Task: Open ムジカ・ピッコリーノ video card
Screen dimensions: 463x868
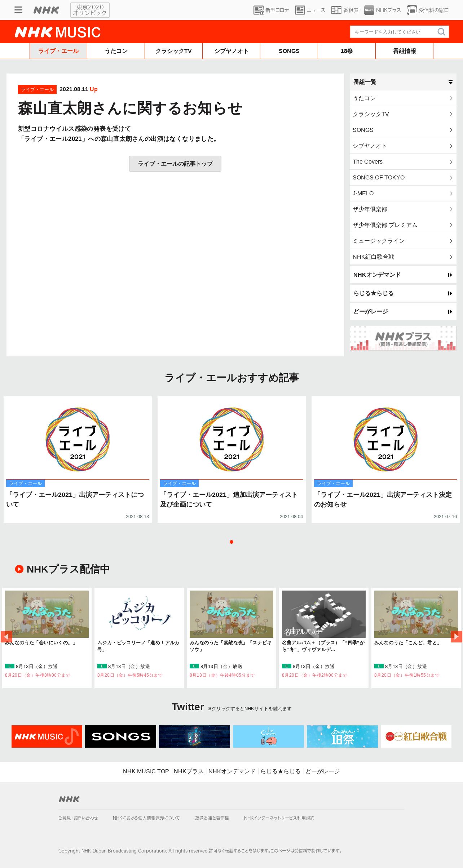Action: pos(139,638)
